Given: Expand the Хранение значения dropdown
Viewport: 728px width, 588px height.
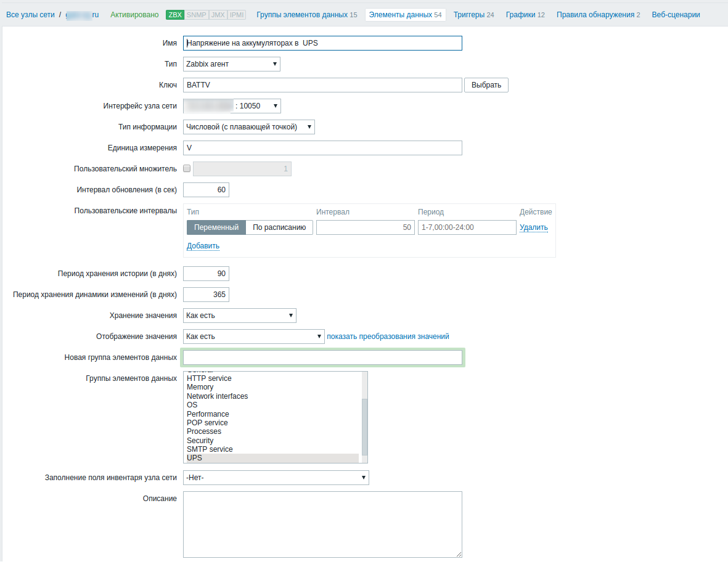Looking at the screenshot, I should pyautogui.click(x=239, y=315).
